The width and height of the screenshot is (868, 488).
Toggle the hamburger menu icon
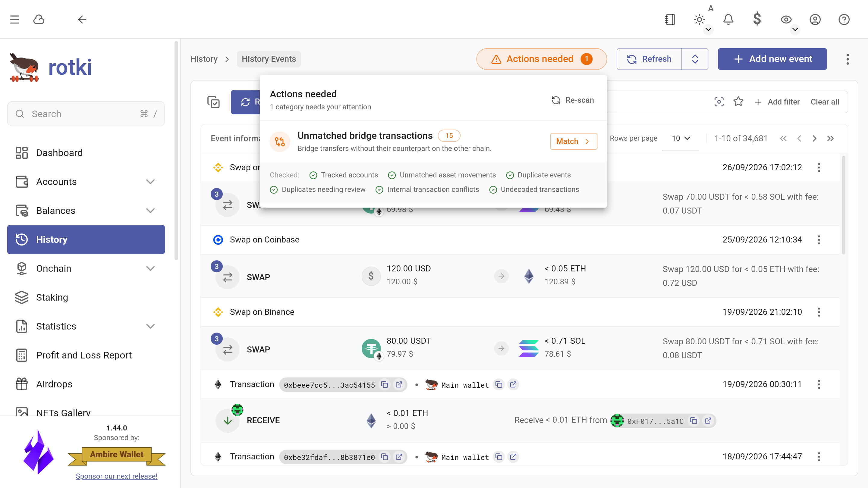[14, 20]
